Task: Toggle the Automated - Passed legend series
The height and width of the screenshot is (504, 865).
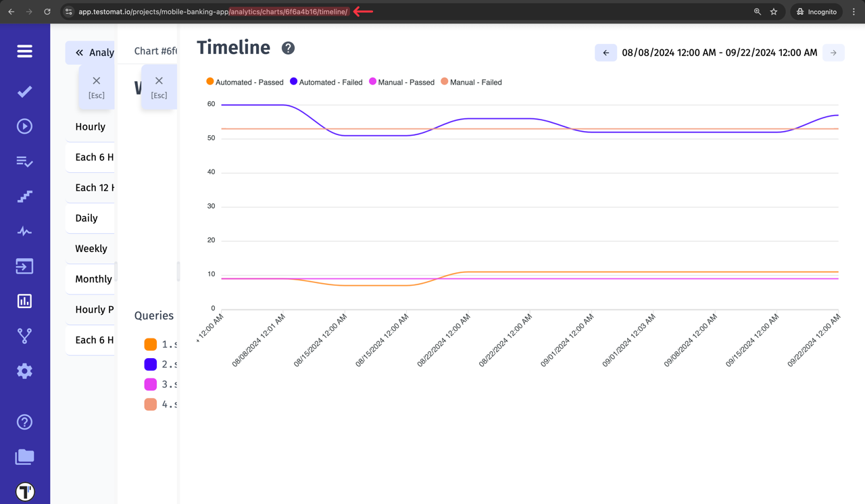Action: pos(245,82)
